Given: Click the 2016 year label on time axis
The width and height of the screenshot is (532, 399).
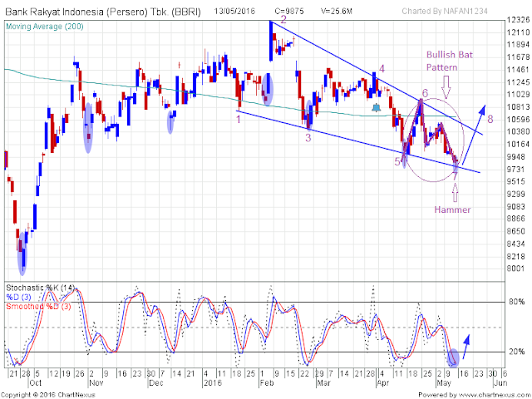Looking at the screenshot, I should pos(213,383).
